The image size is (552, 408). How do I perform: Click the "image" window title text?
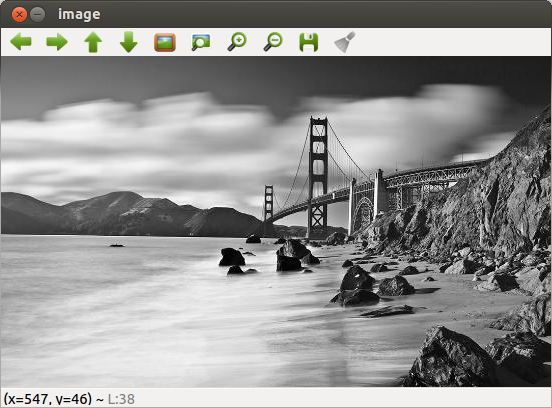point(79,14)
